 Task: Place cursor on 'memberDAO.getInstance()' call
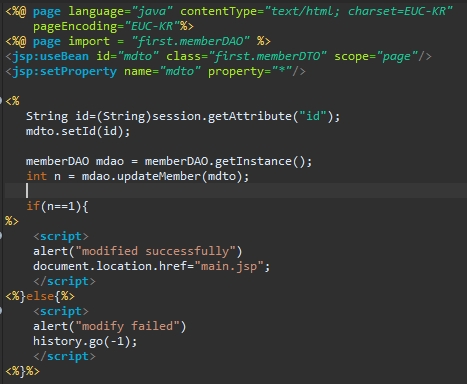coord(228,161)
